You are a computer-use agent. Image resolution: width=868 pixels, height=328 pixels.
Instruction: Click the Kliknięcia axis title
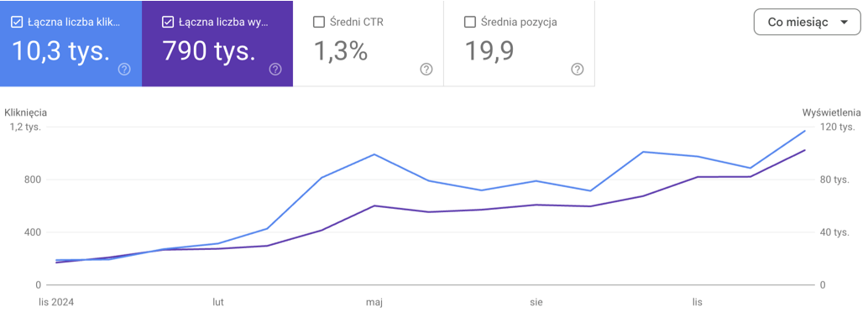(x=25, y=113)
